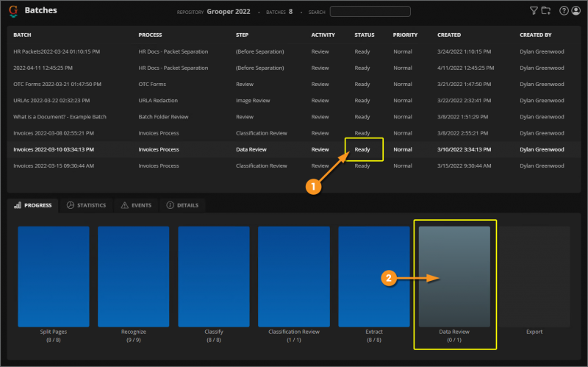Image resolution: width=588 pixels, height=367 pixels.
Task: Sort batches by the Created column header
Action: [449, 35]
